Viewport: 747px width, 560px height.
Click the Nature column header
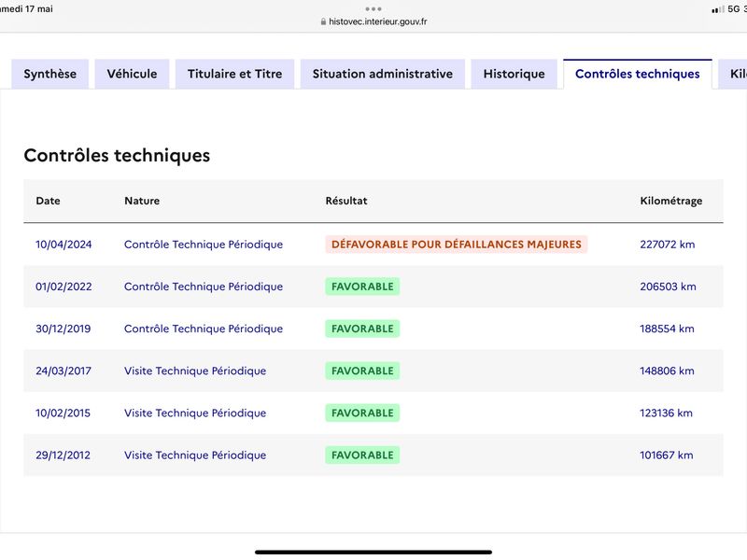[x=142, y=201]
